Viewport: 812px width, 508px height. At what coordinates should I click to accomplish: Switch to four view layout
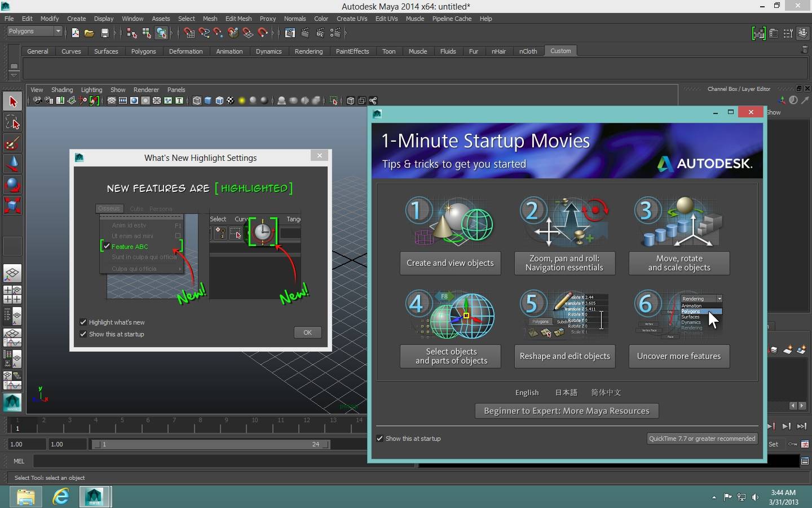tap(12, 295)
